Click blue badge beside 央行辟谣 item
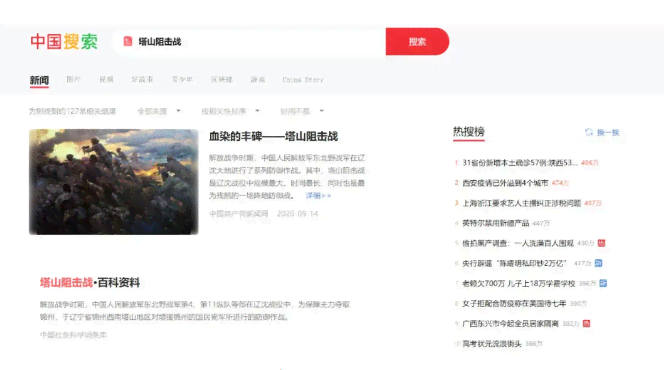This screenshot has height=370, width=664. [598, 263]
